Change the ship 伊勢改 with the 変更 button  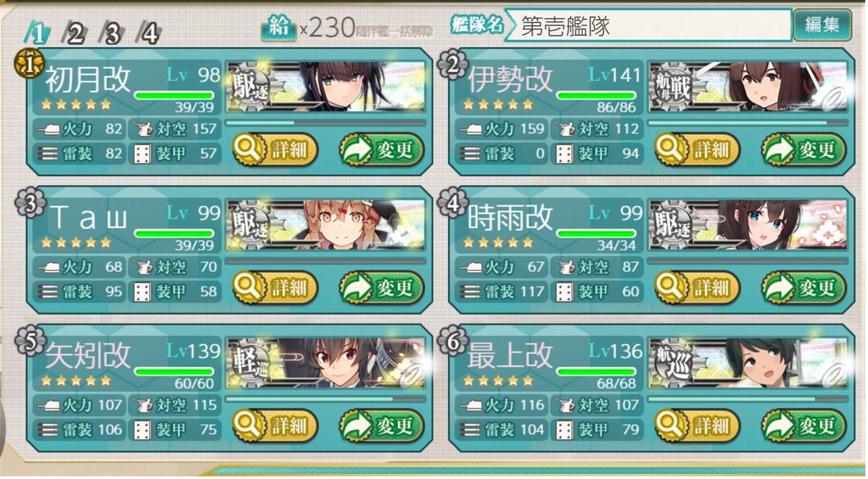pyautogui.click(x=804, y=150)
